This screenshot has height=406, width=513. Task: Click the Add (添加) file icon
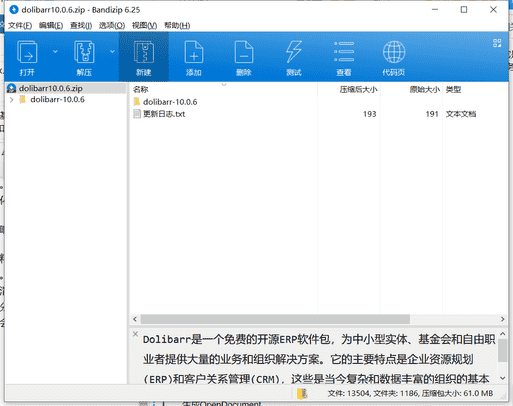194,52
